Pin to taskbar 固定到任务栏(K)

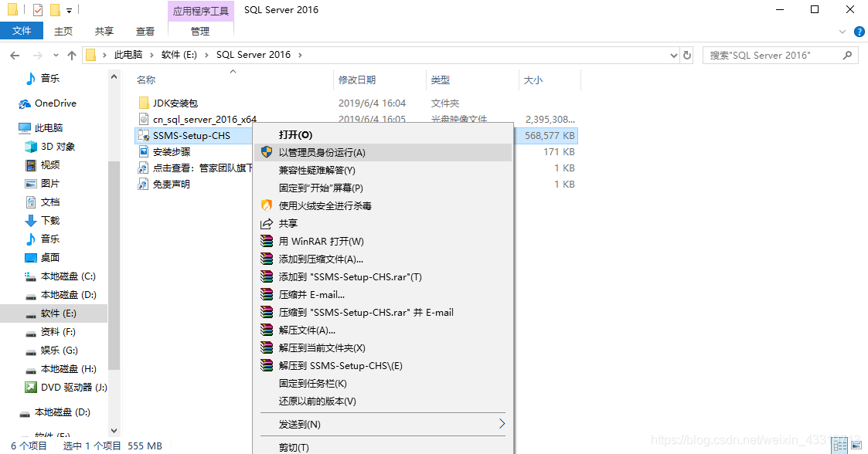(383, 383)
